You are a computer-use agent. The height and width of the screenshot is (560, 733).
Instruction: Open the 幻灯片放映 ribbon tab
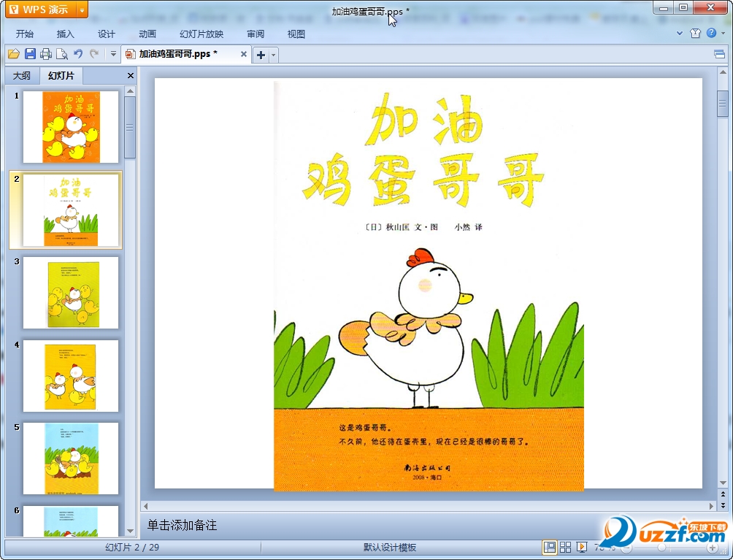point(202,34)
